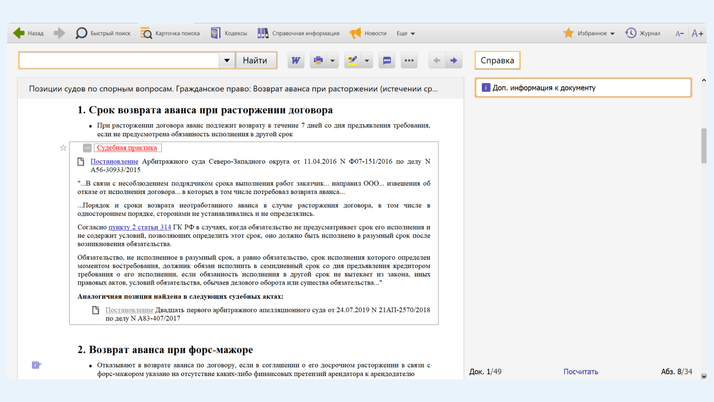Increase font size with A+ icon

697,33
